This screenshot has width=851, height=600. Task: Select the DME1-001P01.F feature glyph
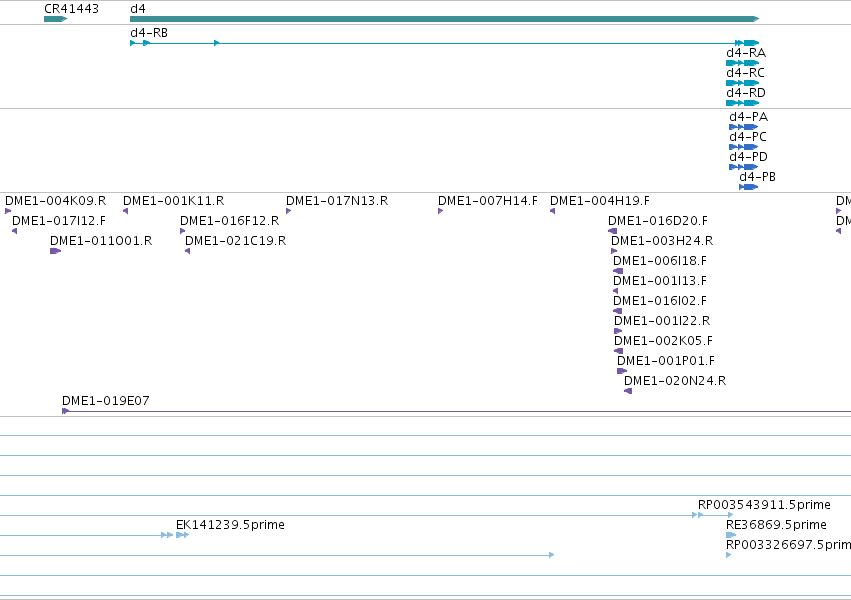(622, 371)
